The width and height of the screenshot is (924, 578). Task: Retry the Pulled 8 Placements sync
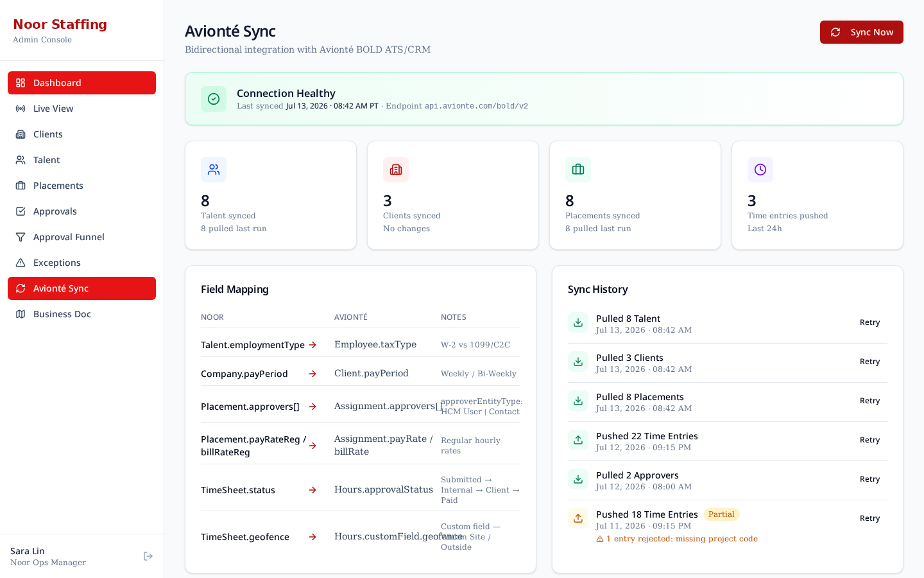tap(869, 401)
